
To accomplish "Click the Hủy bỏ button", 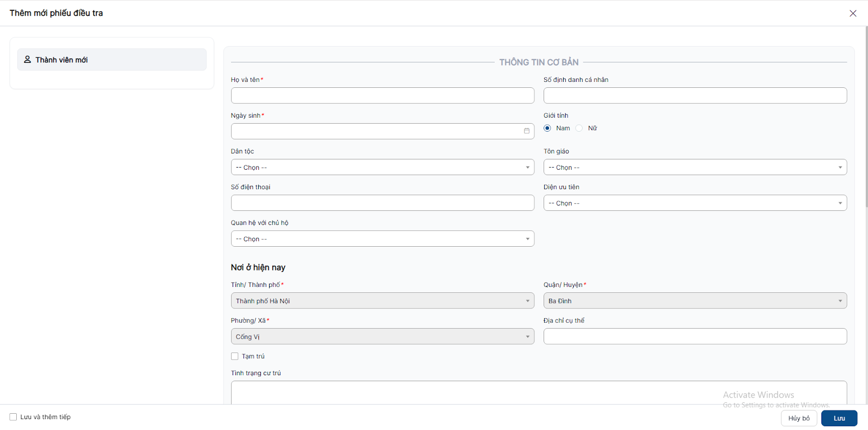I will [x=799, y=418].
